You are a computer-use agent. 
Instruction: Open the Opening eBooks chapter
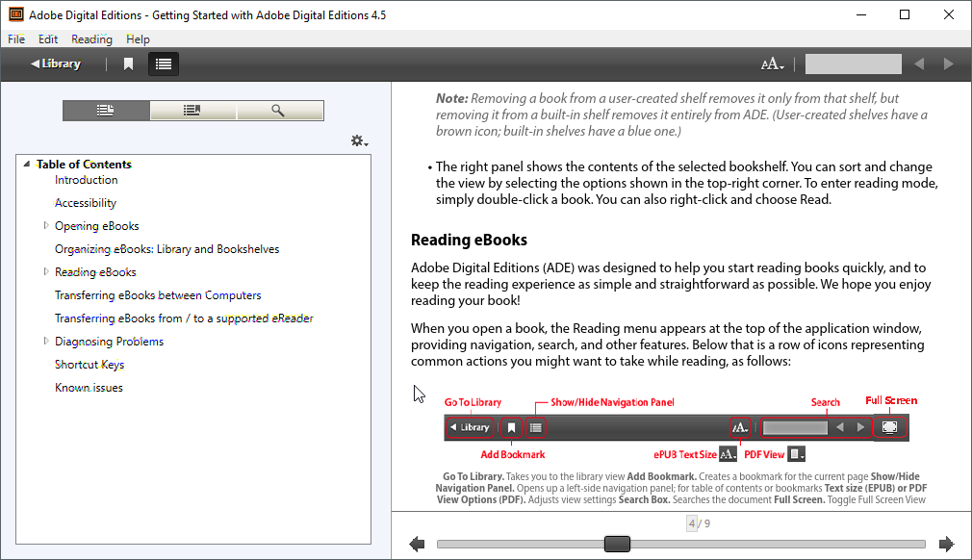click(96, 226)
